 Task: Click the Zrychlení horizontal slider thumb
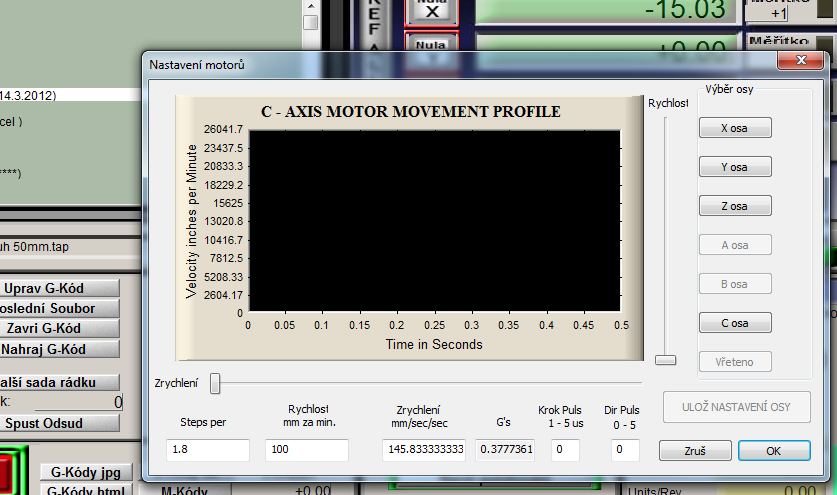click(x=215, y=382)
